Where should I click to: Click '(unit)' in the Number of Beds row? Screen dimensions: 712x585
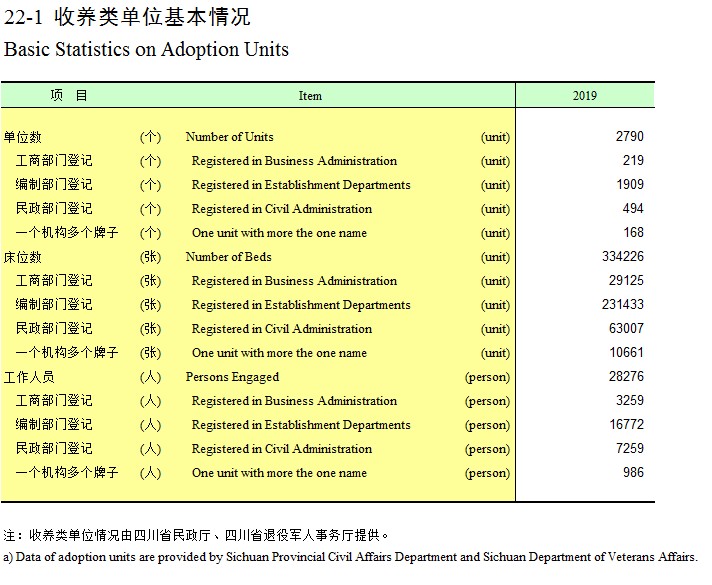(495, 257)
